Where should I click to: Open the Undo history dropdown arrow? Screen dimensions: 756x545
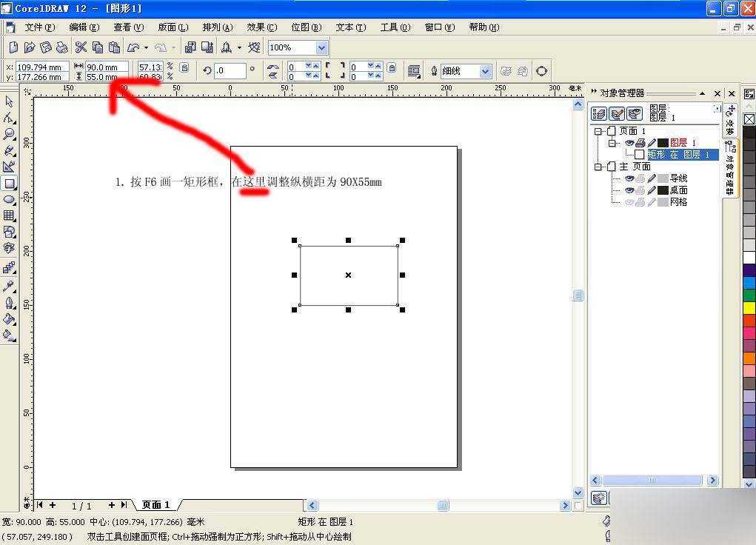click(146, 47)
